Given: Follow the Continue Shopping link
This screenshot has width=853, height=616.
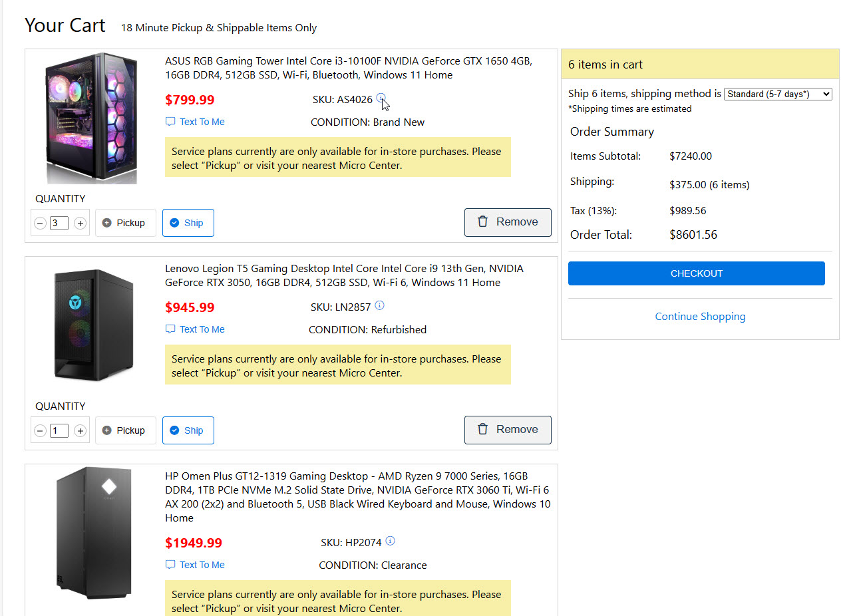Looking at the screenshot, I should (x=700, y=317).
